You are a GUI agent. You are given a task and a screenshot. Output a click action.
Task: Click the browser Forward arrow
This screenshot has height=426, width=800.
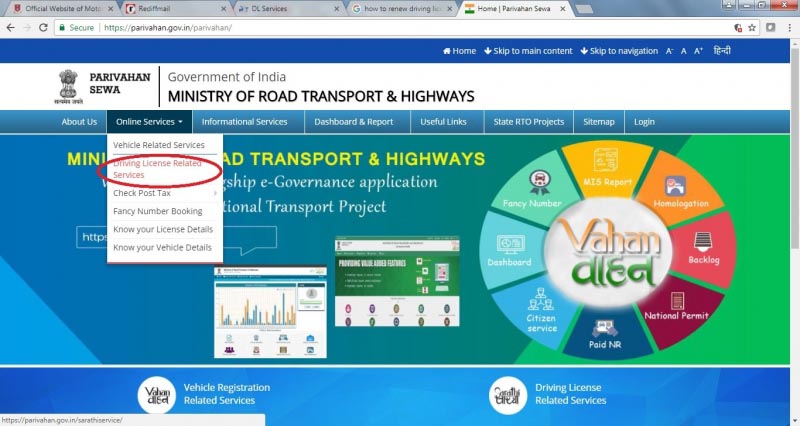click(27, 28)
